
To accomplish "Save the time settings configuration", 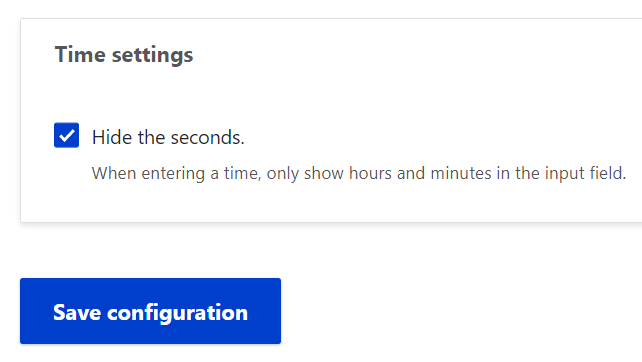I will pos(150,311).
